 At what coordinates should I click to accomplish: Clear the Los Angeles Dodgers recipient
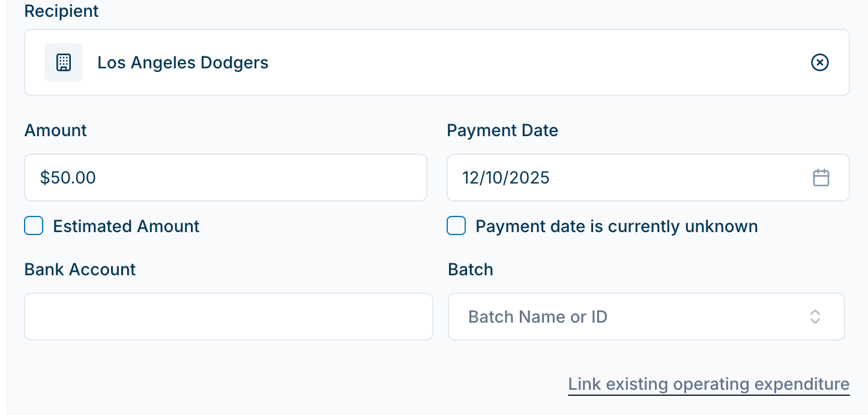819,62
